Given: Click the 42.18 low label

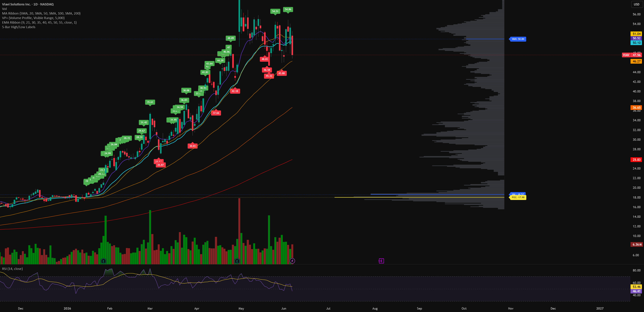Looking at the screenshot, I should 235,91.
